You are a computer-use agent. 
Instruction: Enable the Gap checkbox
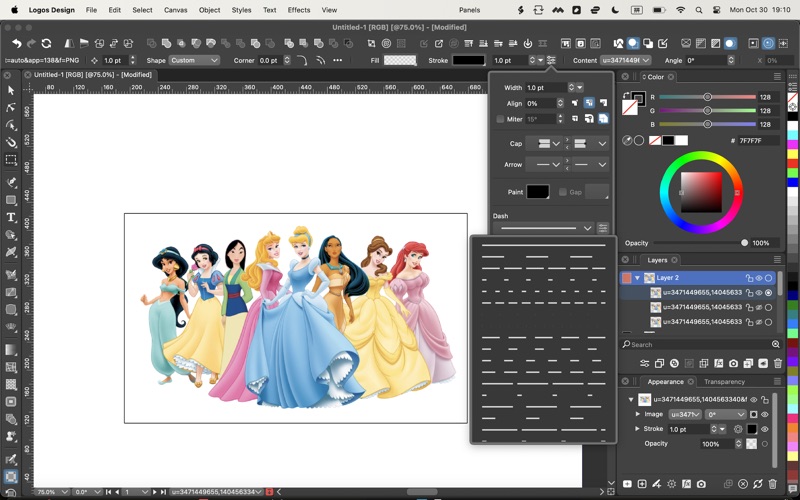coord(563,192)
